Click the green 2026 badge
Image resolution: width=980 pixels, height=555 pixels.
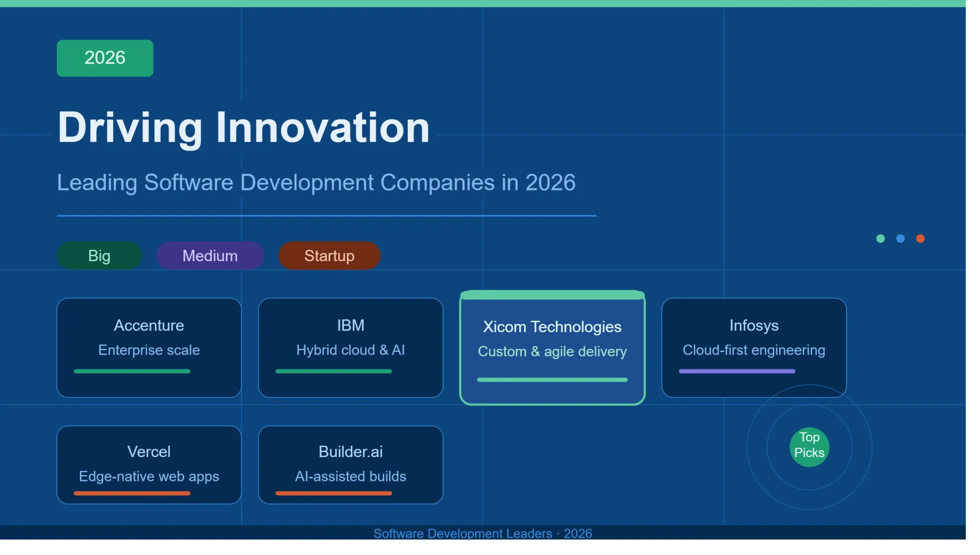pos(105,58)
